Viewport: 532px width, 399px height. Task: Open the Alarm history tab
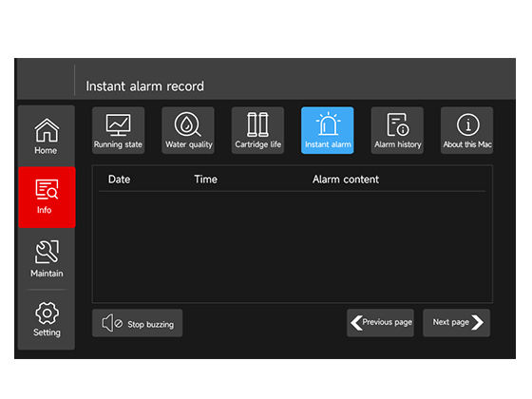(x=397, y=130)
